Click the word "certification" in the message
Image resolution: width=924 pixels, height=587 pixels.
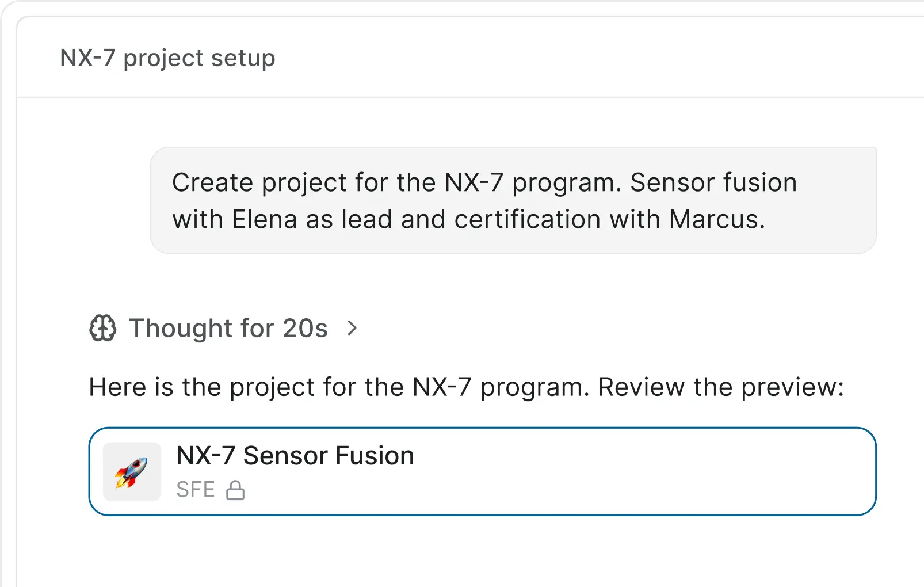pos(527,219)
